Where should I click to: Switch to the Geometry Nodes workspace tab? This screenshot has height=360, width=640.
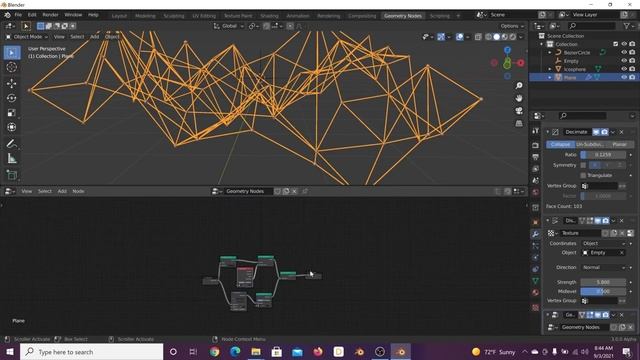tap(402, 16)
